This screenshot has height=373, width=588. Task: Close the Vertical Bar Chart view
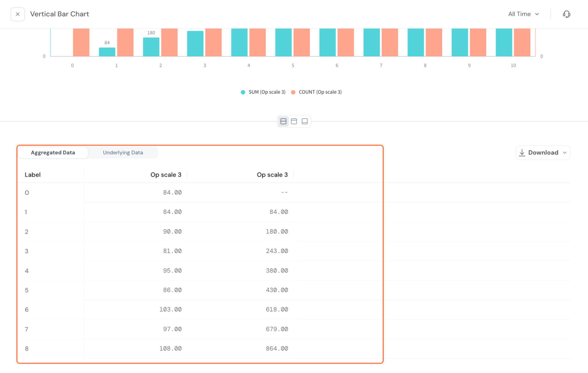tap(18, 14)
